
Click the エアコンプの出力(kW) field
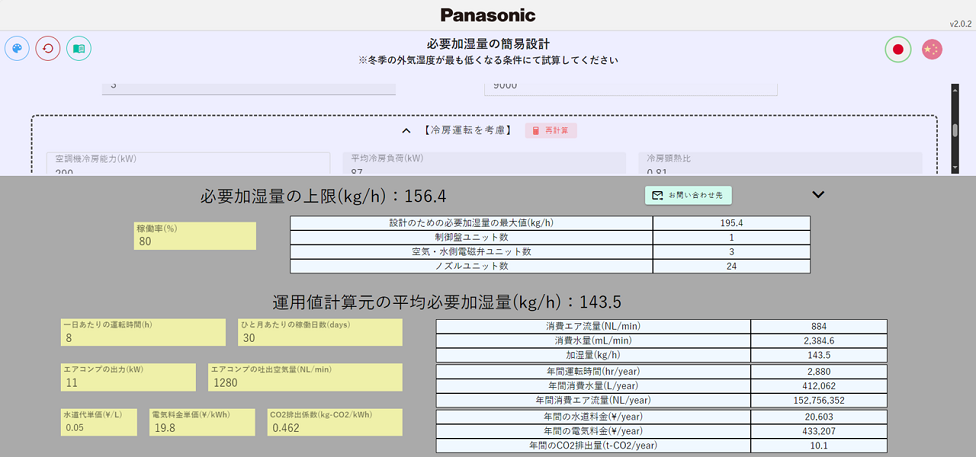pos(128,382)
